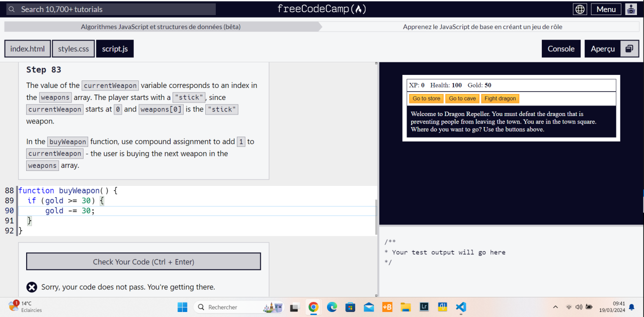The image size is (644, 317).
Task: Click the 'Fight dragon' button in the game preview
Action: pyautogui.click(x=500, y=98)
